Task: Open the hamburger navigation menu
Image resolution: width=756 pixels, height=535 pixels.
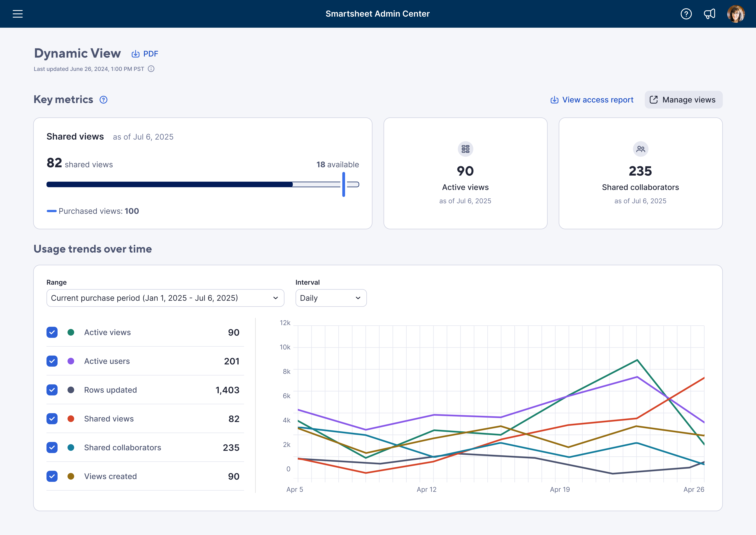Action: [18, 14]
